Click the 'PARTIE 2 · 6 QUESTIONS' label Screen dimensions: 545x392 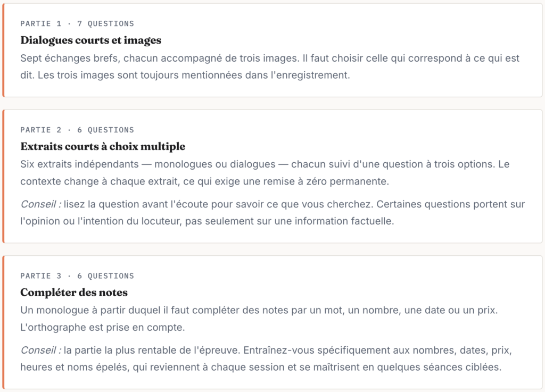77,130
